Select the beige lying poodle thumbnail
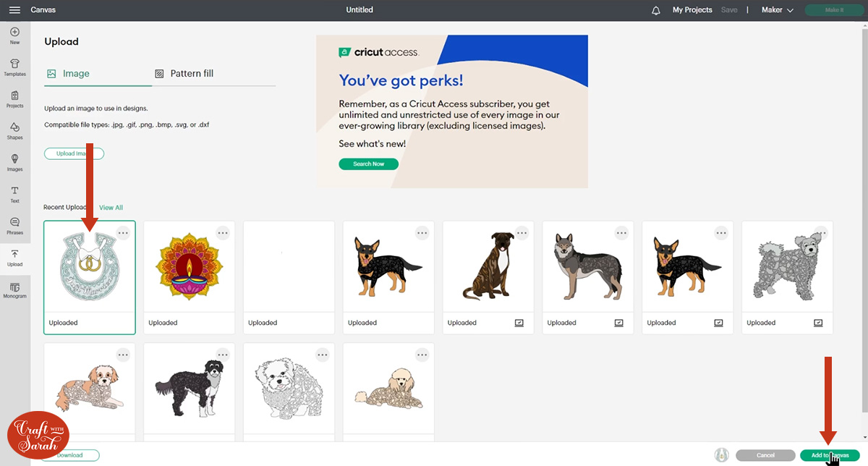 pos(389,388)
